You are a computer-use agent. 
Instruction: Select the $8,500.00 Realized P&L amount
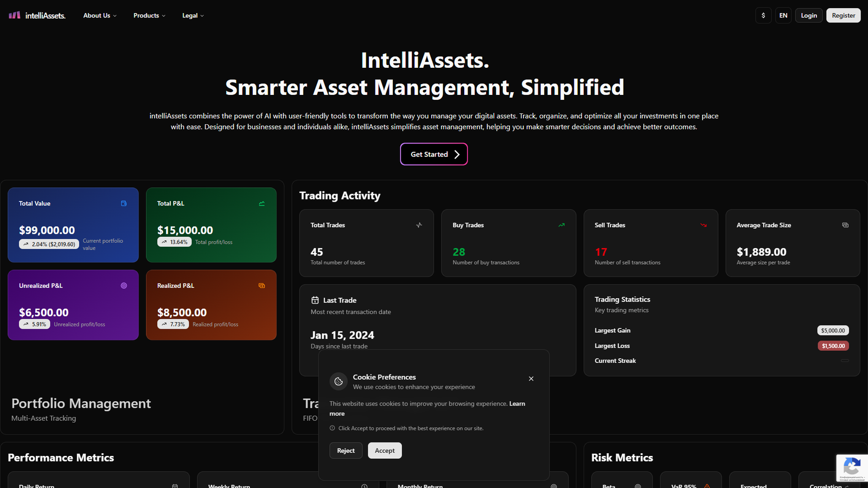(x=182, y=312)
